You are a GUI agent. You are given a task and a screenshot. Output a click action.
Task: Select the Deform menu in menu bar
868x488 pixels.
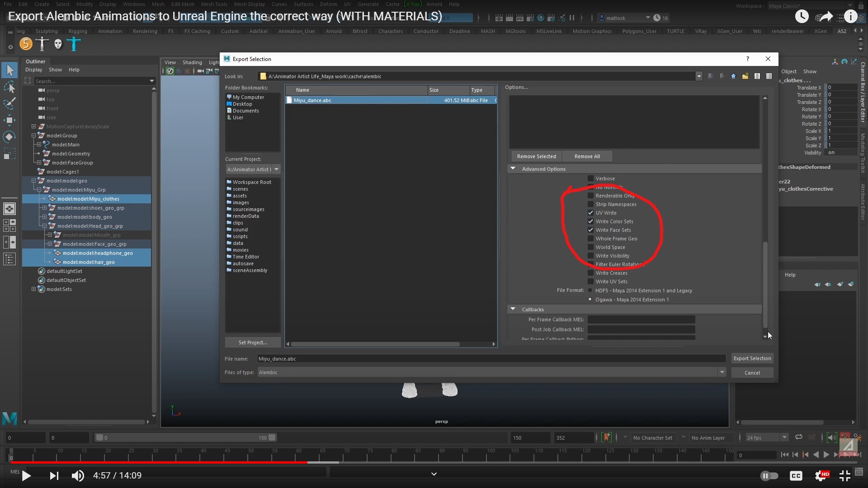(329, 4)
